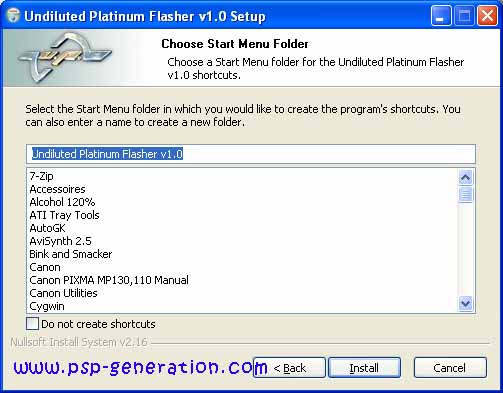Click the Start Menu folder name field
The image size is (503, 393).
(x=251, y=154)
